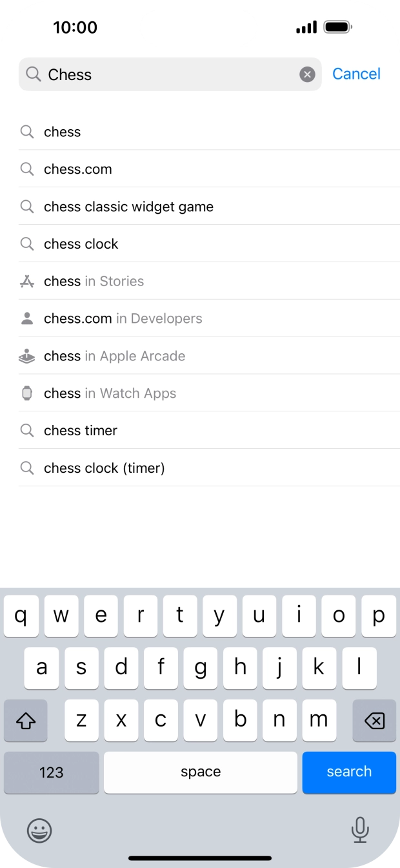The height and width of the screenshot is (868, 400).
Task: Tap the dictation microphone icon
Action: (x=360, y=831)
